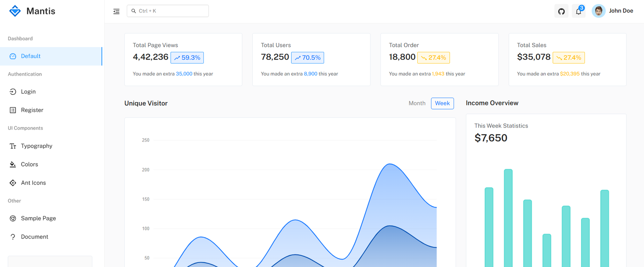Open the Typography components page
This screenshot has width=644, height=267.
point(51,146)
